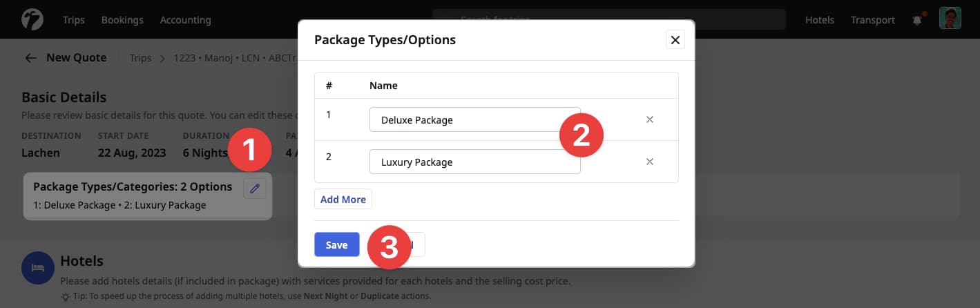Click the app logo in the navbar
980x308 pixels.
[32, 19]
